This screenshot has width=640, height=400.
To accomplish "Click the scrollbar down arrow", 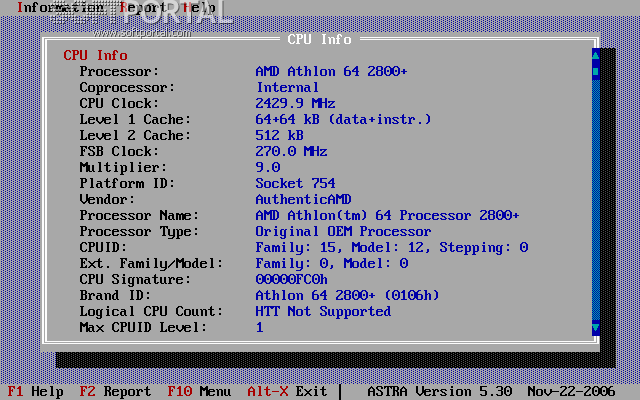I will point(596,328).
